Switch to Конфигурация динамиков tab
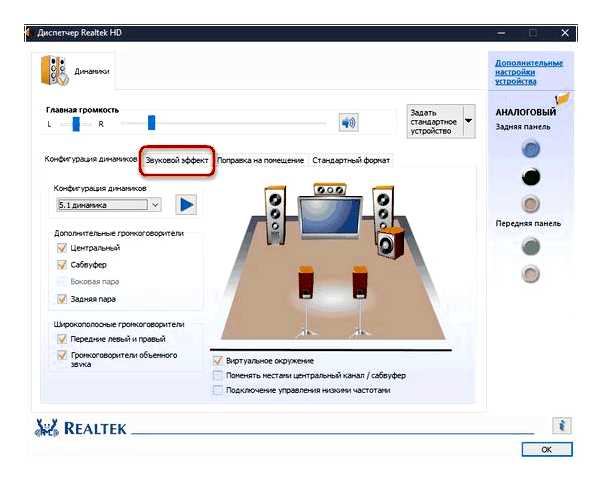 tap(91, 159)
